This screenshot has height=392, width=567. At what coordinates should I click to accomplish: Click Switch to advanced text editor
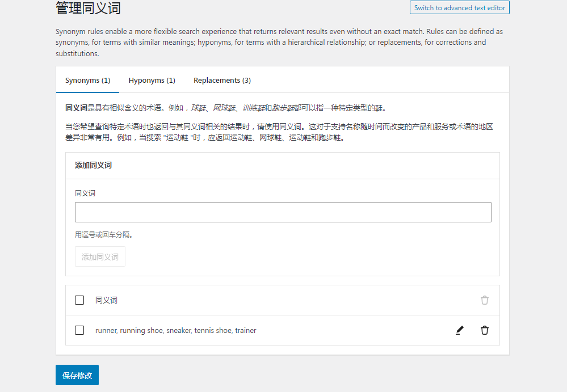click(x=459, y=7)
